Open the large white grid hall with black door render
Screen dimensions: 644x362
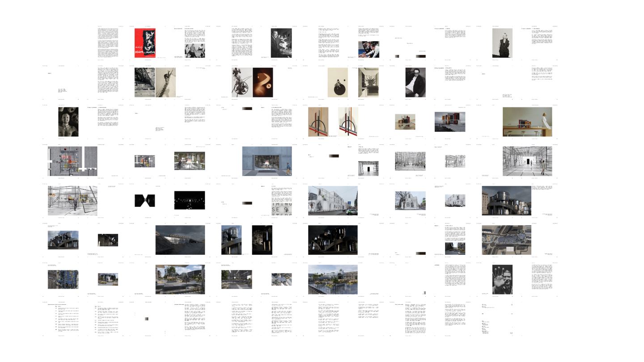(x=527, y=161)
